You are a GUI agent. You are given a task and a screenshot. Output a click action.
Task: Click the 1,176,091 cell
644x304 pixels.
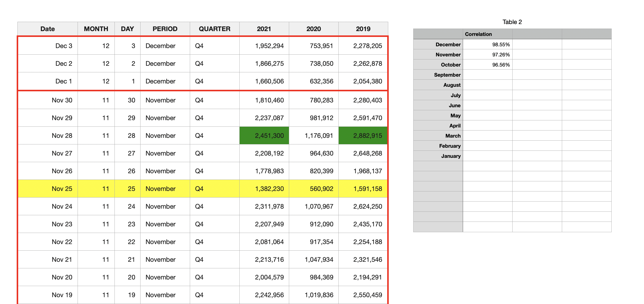coord(314,136)
